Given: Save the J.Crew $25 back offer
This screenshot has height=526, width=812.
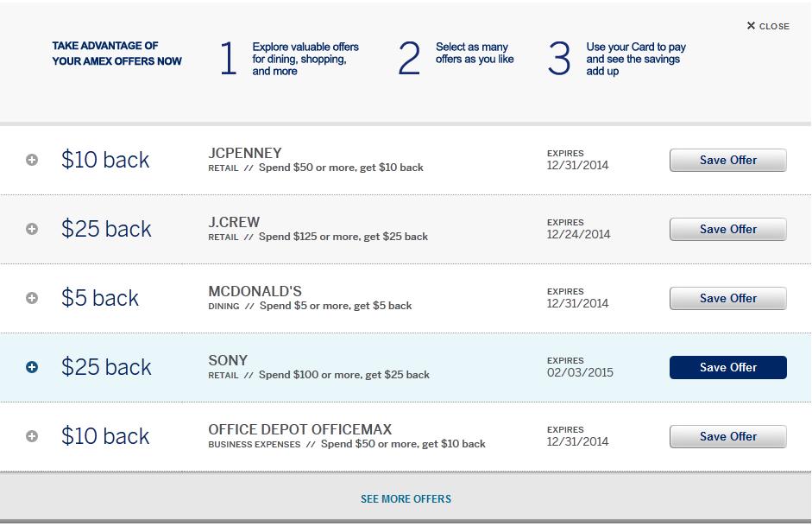Looking at the screenshot, I should click(727, 229).
